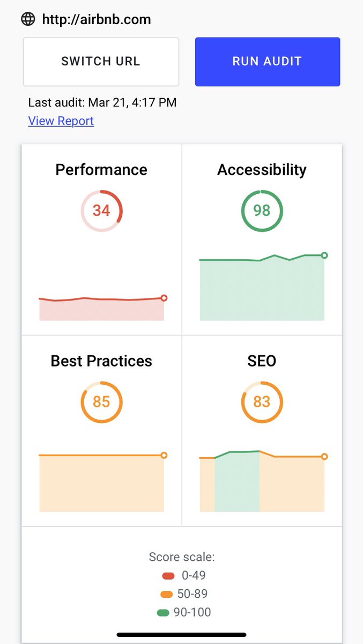
Task: Start a new audit with RUN AUDIT
Action: pyautogui.click(x=268, y=61)
